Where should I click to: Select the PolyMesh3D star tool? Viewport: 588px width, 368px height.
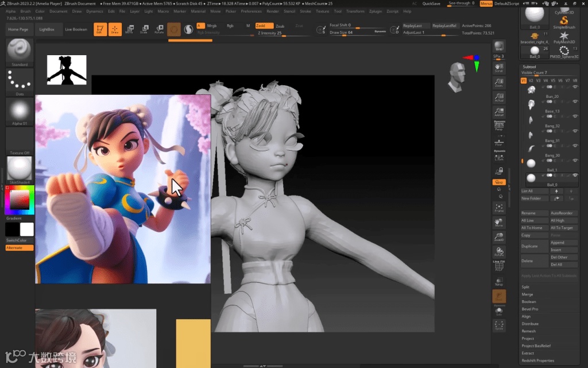(x=564, y=37)
